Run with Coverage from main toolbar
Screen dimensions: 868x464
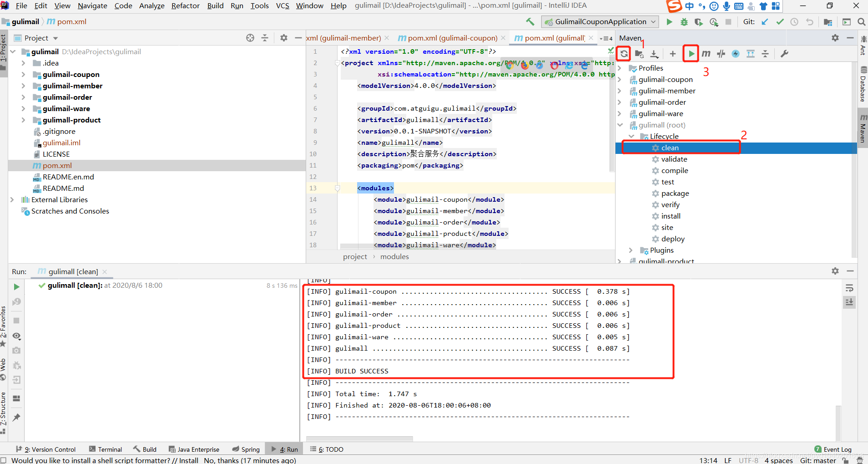(x=699, y=21)
